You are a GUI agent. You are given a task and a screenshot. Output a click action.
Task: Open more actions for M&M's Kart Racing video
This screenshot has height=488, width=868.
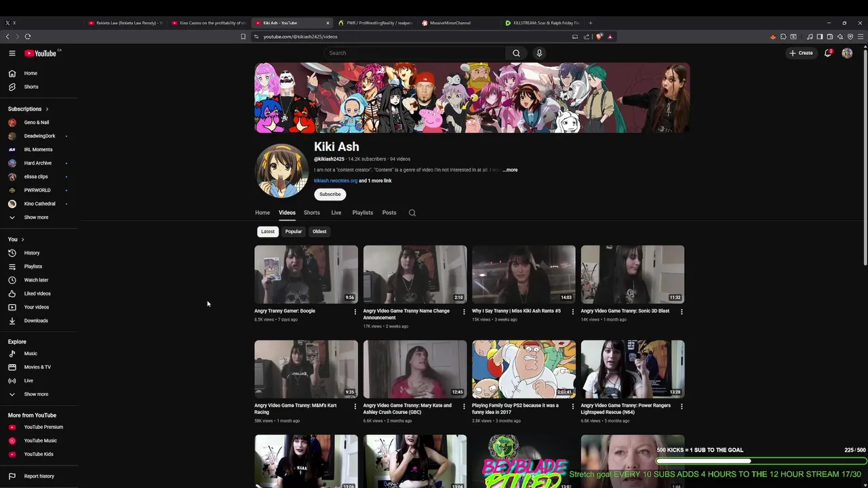tap(355, 407)
